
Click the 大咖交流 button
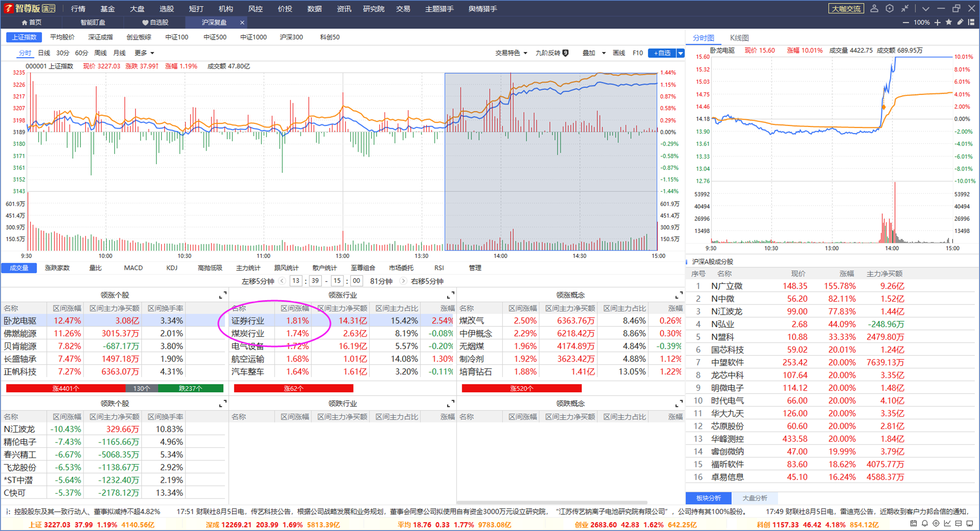pos(846,8)
